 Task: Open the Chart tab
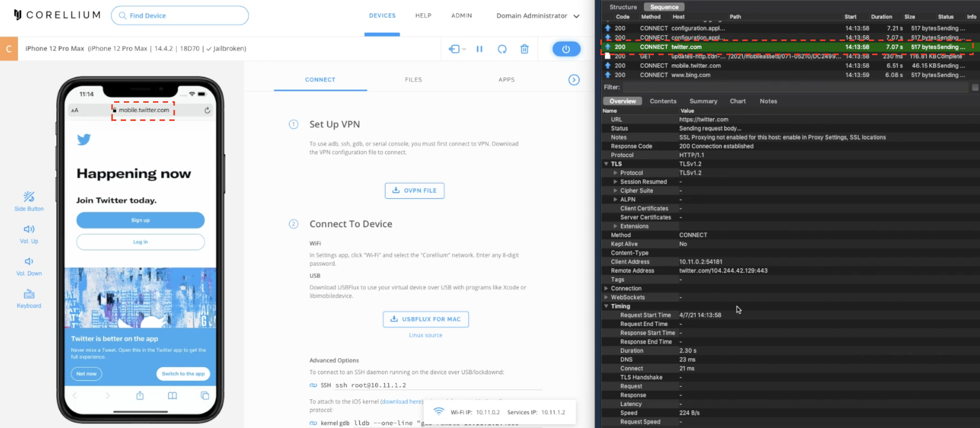(737, 101)
